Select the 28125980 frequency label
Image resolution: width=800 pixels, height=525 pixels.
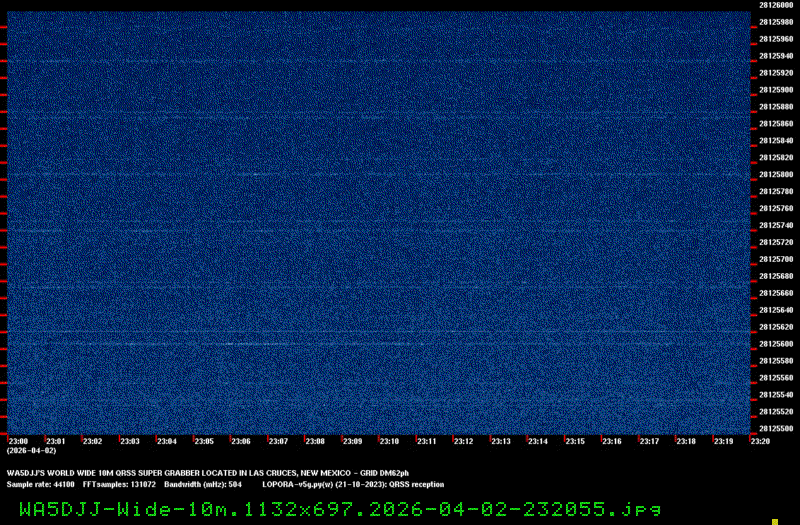pos(776,22)
